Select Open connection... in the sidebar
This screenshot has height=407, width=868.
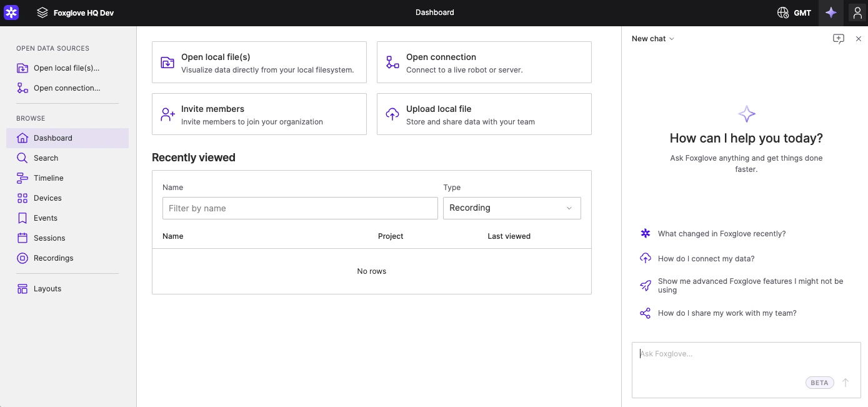tap(67, 88)
